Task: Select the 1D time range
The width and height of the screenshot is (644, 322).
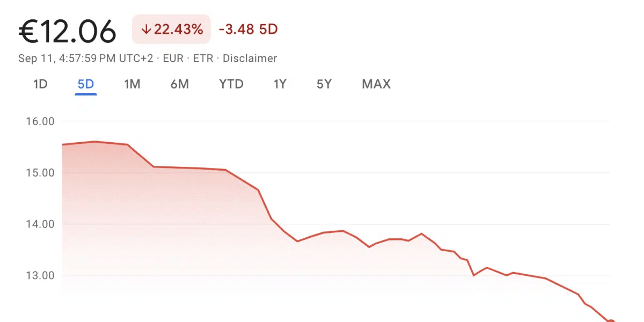Action: click(x=40, y=84)
